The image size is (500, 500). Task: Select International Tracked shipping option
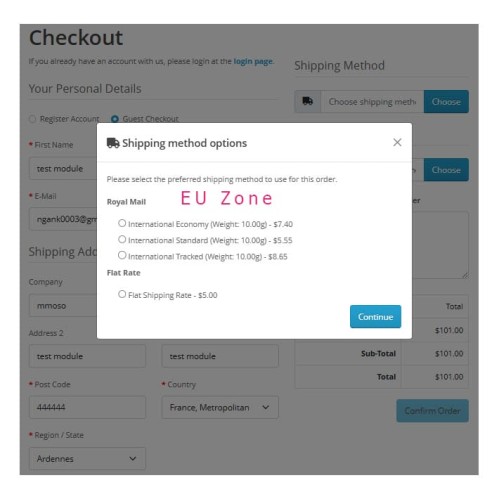point(122,255)
